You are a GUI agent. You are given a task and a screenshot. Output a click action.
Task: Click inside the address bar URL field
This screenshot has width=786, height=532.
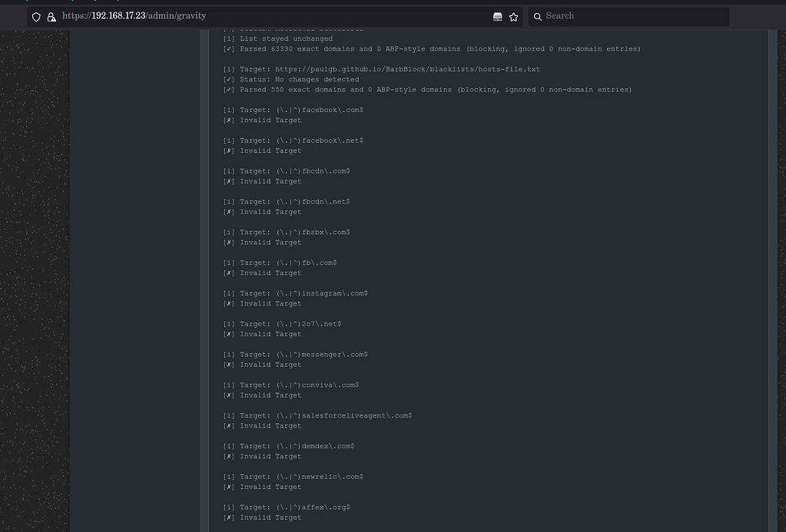click(230, 16)
